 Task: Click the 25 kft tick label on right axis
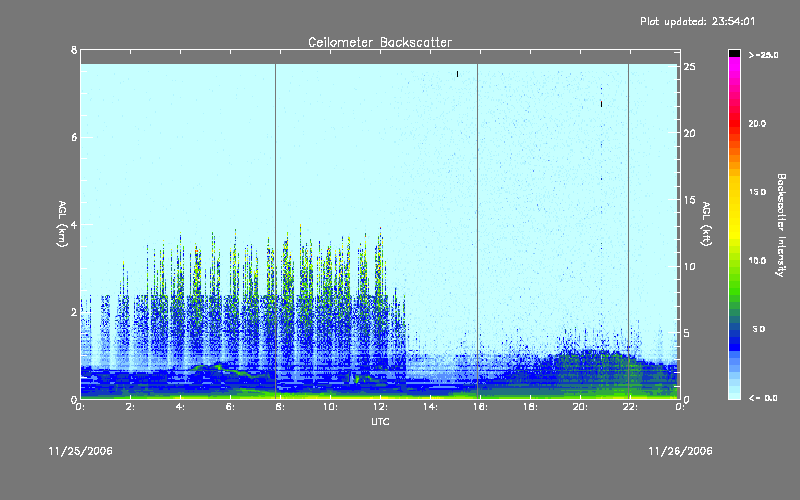(690, 67)
